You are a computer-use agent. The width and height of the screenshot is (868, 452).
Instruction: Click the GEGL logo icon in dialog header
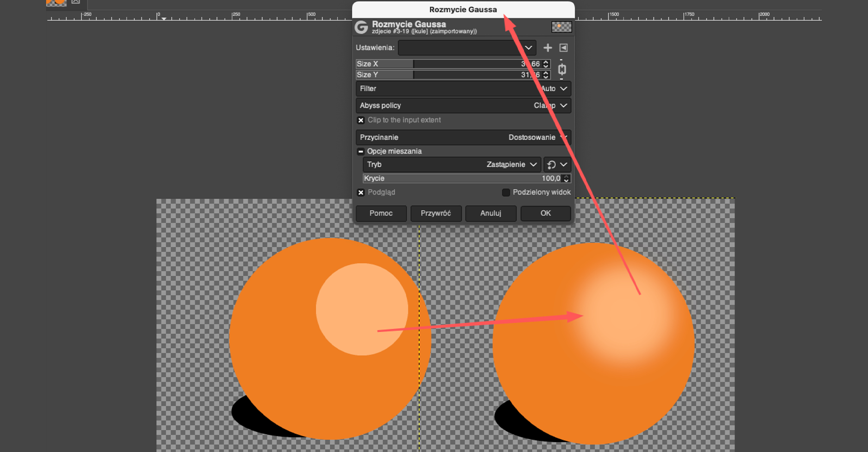[361, 27]
